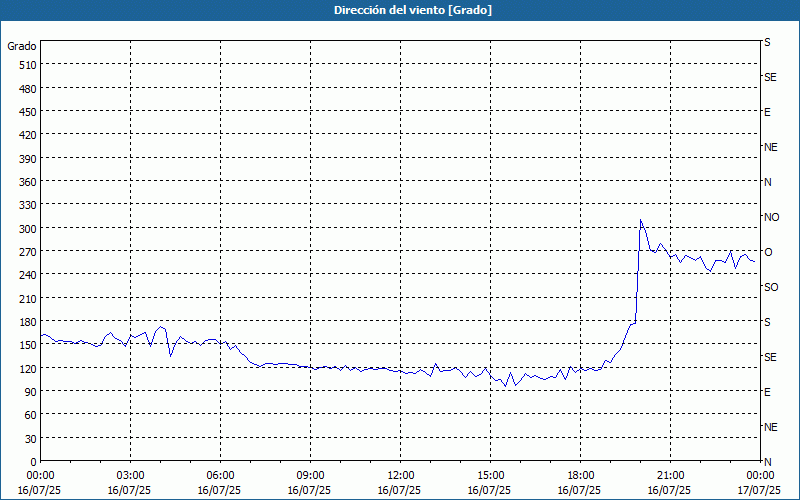Click the 06:00 time tick label
The width and height of the screenshot is (800, 500).
coord(220,475)
